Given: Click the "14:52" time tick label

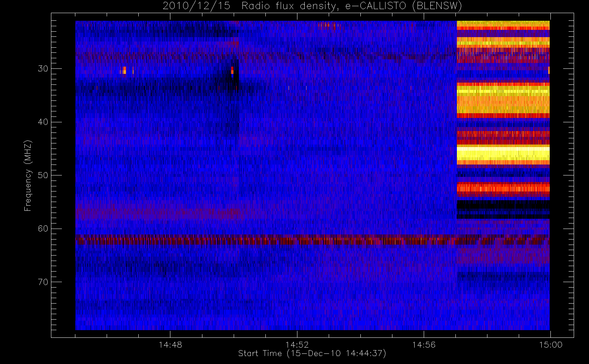Looking at the screenshot, I should pos(297,345).
